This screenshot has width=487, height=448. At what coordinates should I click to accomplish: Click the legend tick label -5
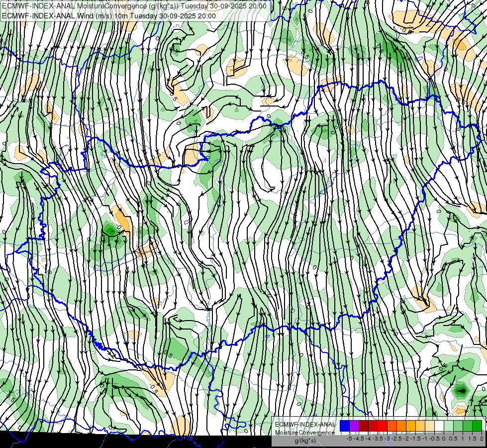pyautogui.click(x=349, y=439)
